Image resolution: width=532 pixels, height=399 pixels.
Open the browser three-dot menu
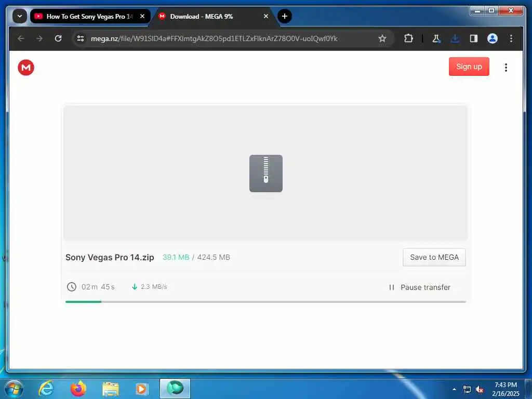511,38
